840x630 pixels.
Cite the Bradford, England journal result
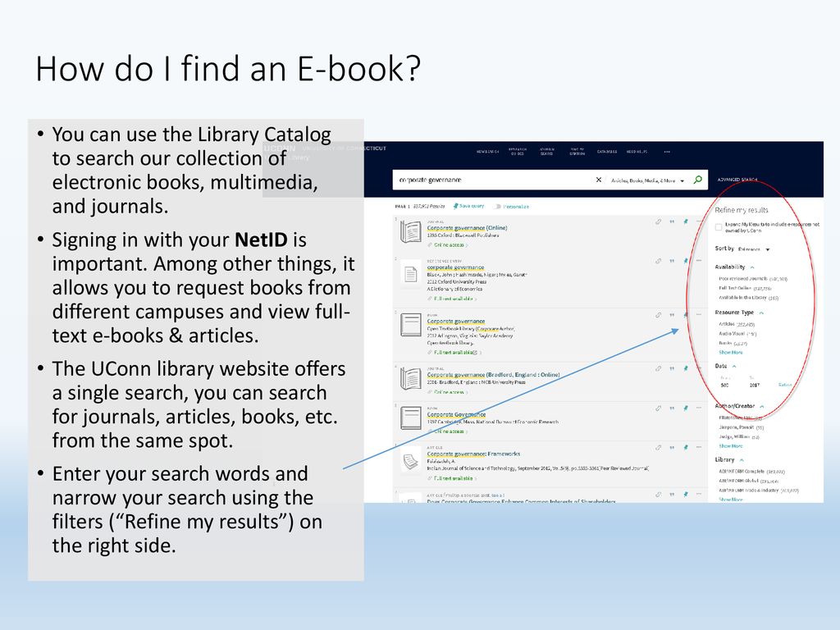point(672,368)
